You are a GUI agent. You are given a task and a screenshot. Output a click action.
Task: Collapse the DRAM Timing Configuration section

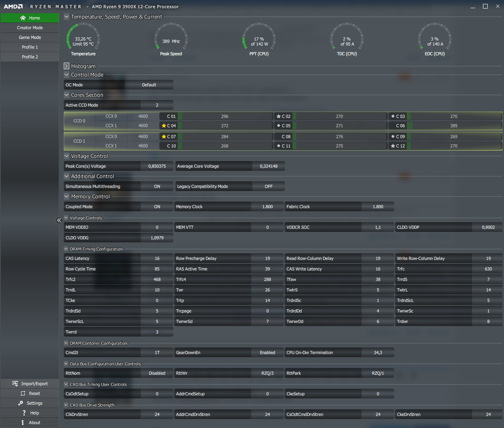click(x=66, y=249)
